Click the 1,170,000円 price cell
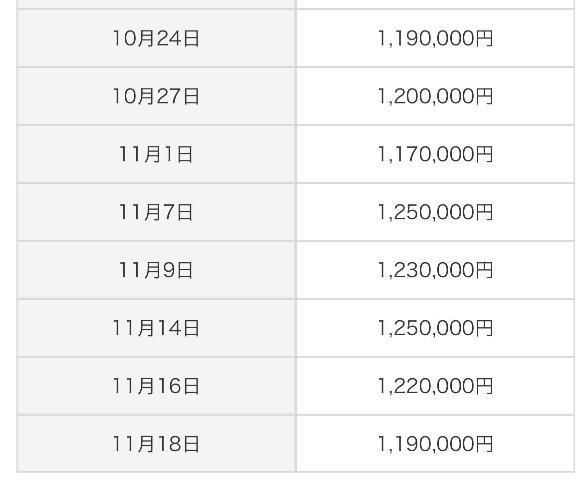 [435, 154]
